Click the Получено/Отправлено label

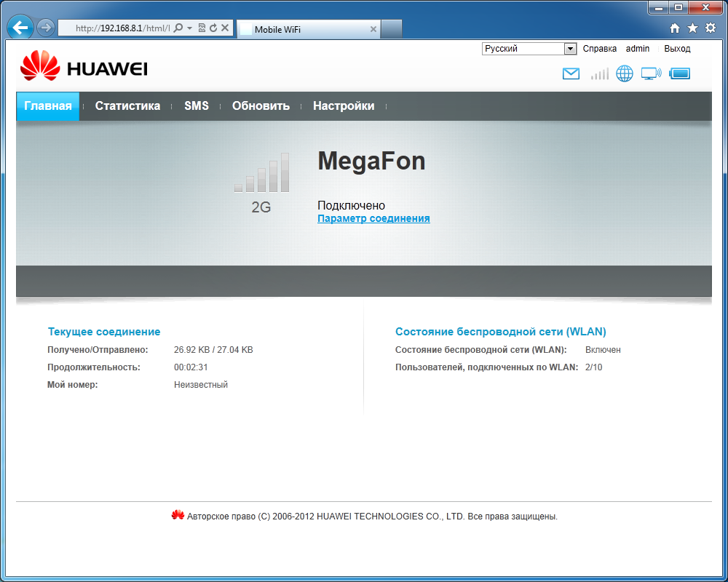pos(98,350)
